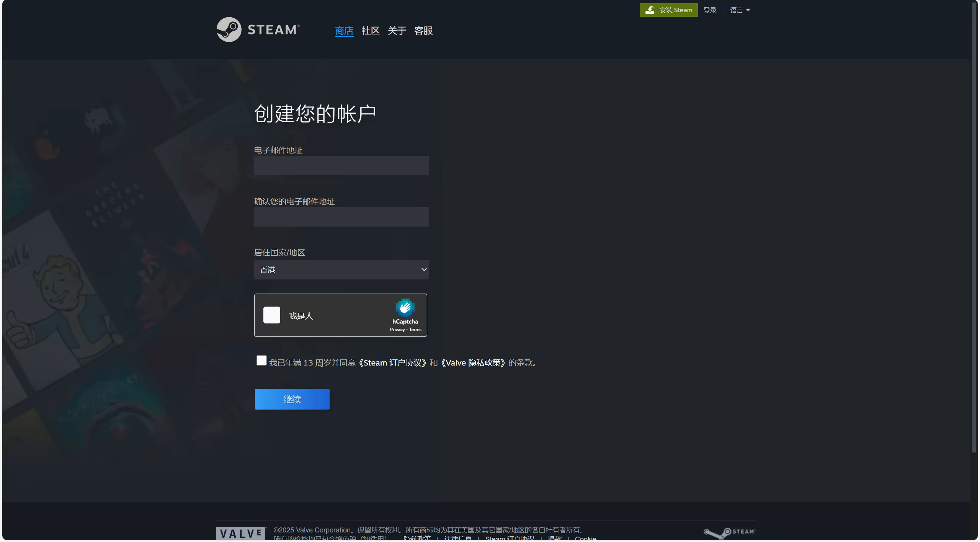Focus the 电子邮件地址 email input field
This screenshot has width=980, height=542.
[341, 166]
